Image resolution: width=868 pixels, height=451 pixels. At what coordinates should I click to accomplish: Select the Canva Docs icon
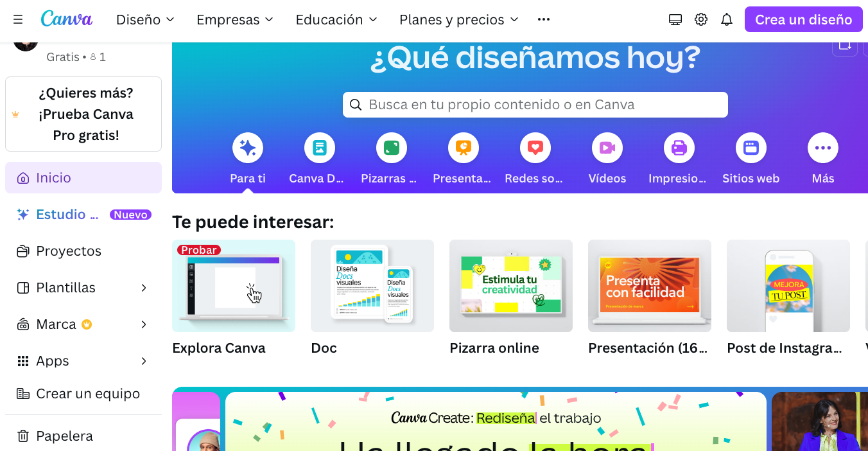coord(320,148)
